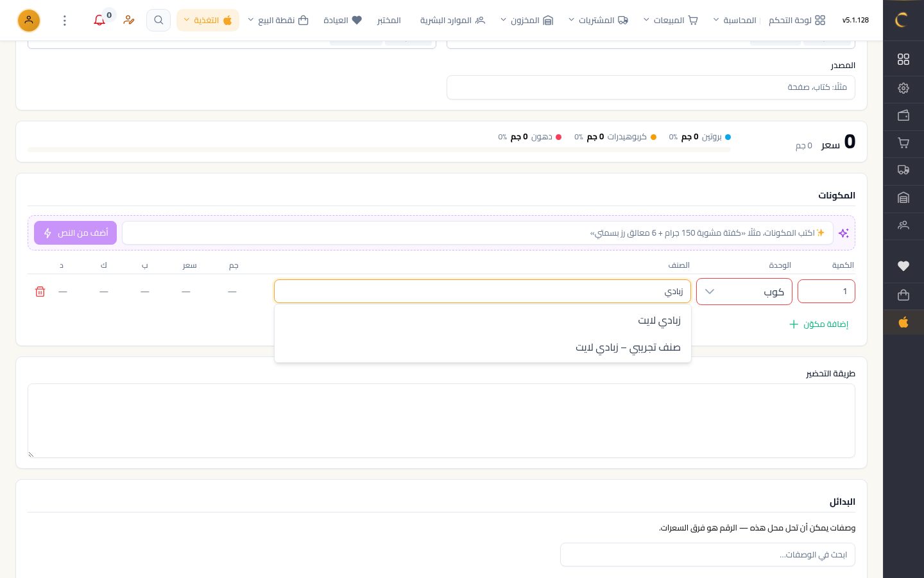Open the unit dropdown showing كوب

pyautogui.click(x=744, y=292)
